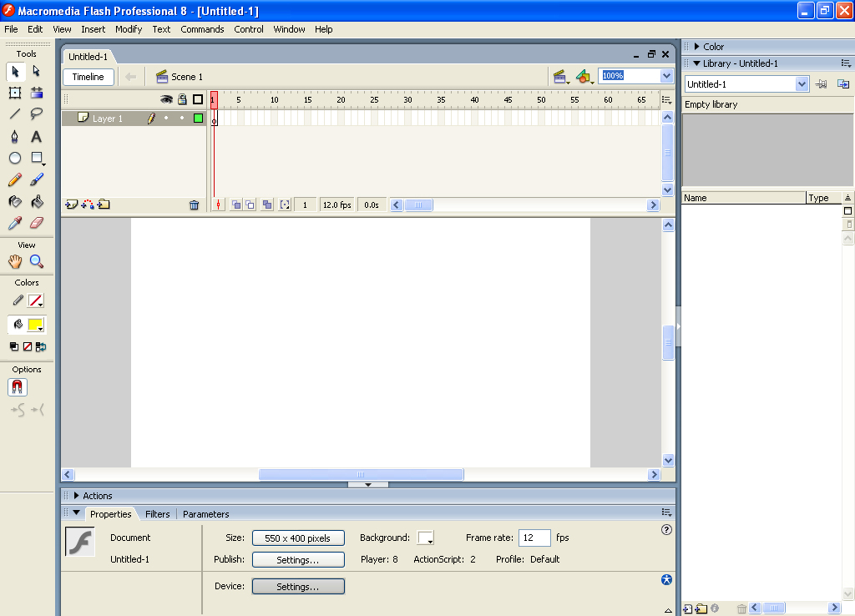Viewport: 855px width, 616px height.
Task: Open the Insert menu
Action: pyautogui.click(x=94, y=29)
